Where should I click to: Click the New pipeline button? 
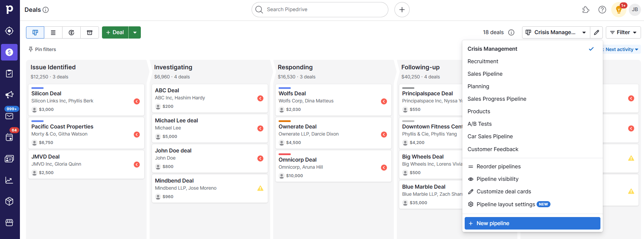coord(532,223)
